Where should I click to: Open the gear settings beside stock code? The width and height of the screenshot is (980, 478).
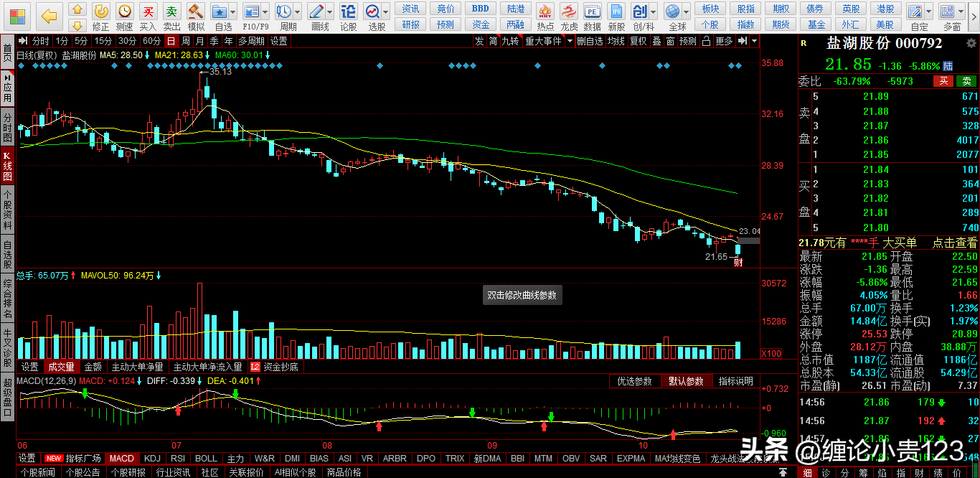click(x=971, y=44)
